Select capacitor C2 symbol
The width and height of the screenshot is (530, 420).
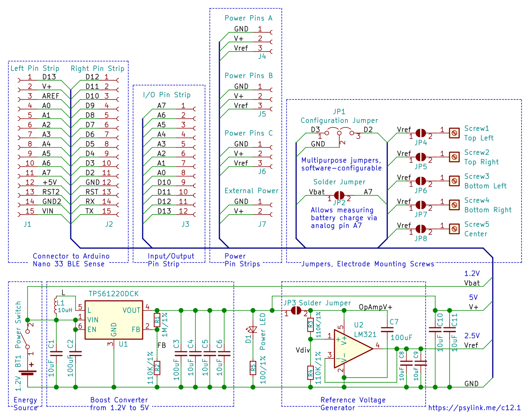[76, 354]
